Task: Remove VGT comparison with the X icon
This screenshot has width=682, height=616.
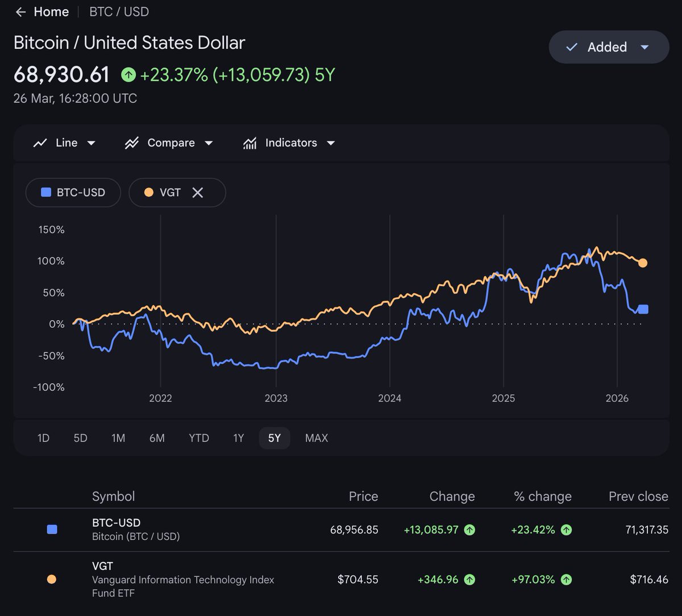Action: [197, 193]
